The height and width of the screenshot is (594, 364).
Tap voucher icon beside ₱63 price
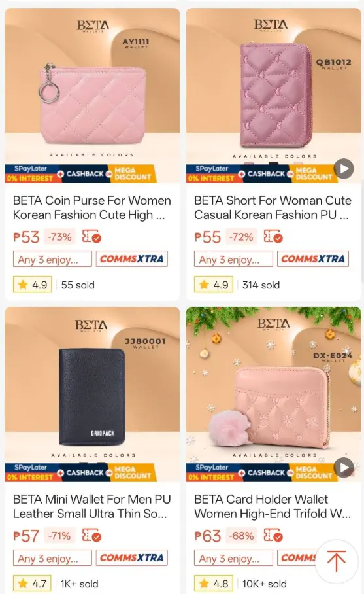pyautogui.click(x=273, y=536)
